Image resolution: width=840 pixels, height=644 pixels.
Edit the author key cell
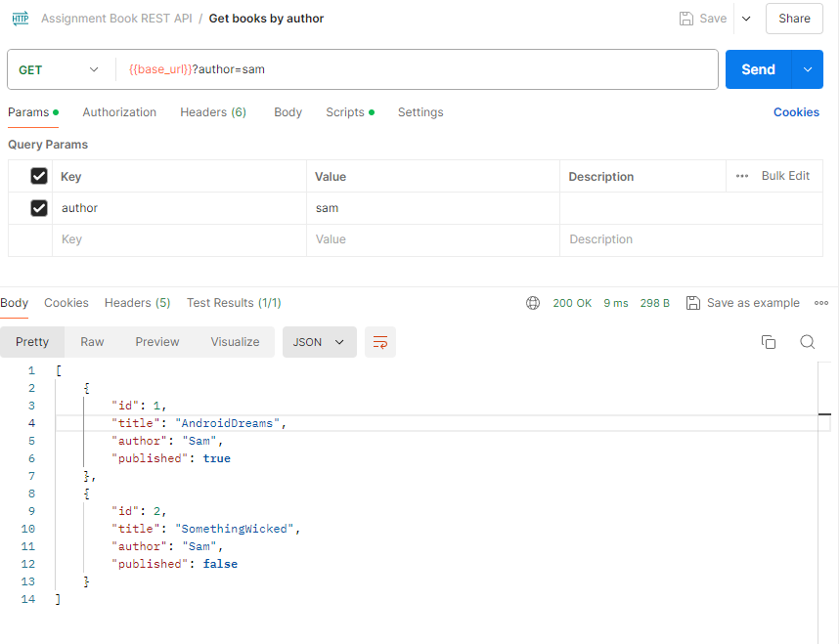point(180,208)
